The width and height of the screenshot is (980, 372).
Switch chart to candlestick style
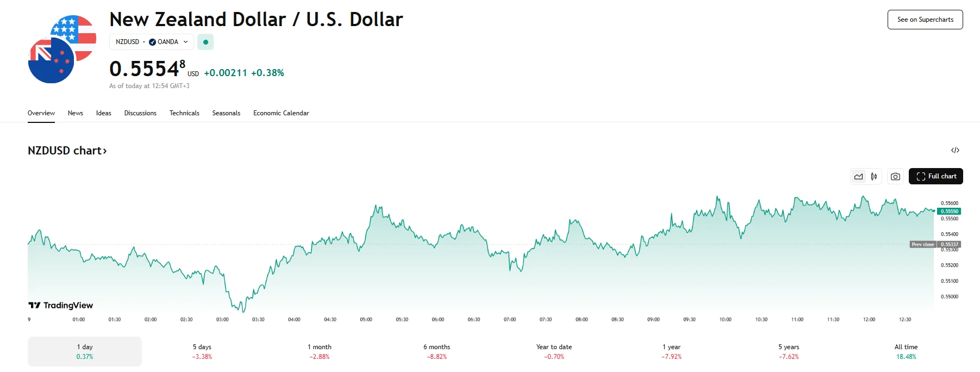[874, 177]
